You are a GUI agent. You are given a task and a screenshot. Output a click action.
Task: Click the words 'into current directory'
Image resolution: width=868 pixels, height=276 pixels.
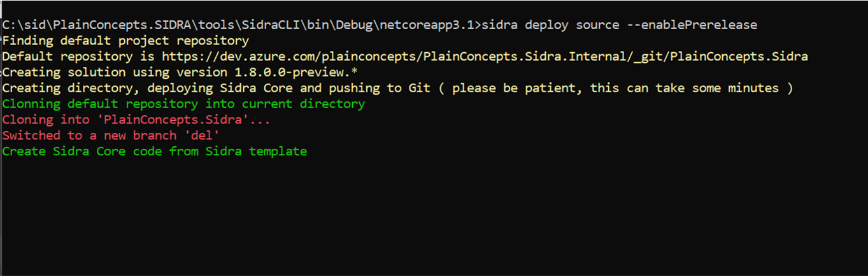[x=285, y=104]
